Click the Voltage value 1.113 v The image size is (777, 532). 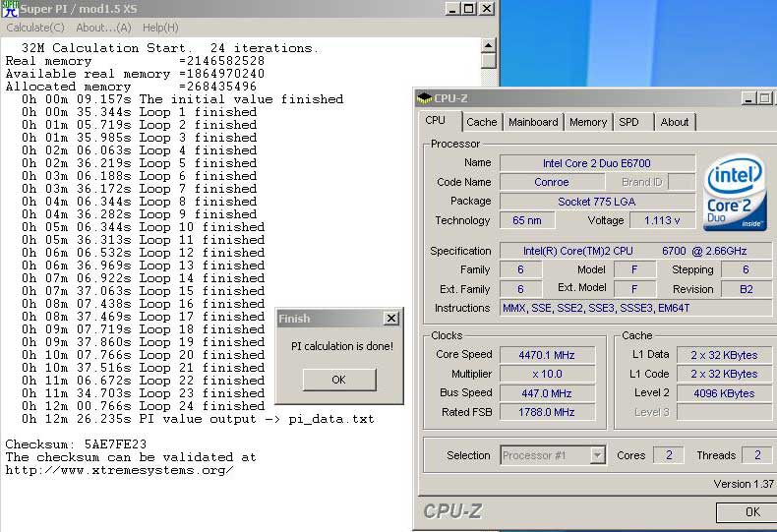662,220
